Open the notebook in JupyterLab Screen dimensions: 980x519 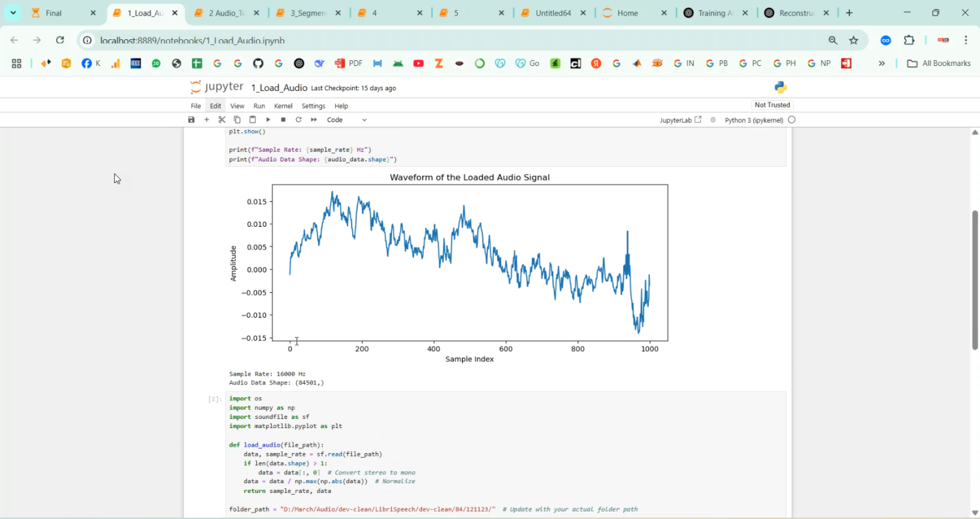click(681, 120)
